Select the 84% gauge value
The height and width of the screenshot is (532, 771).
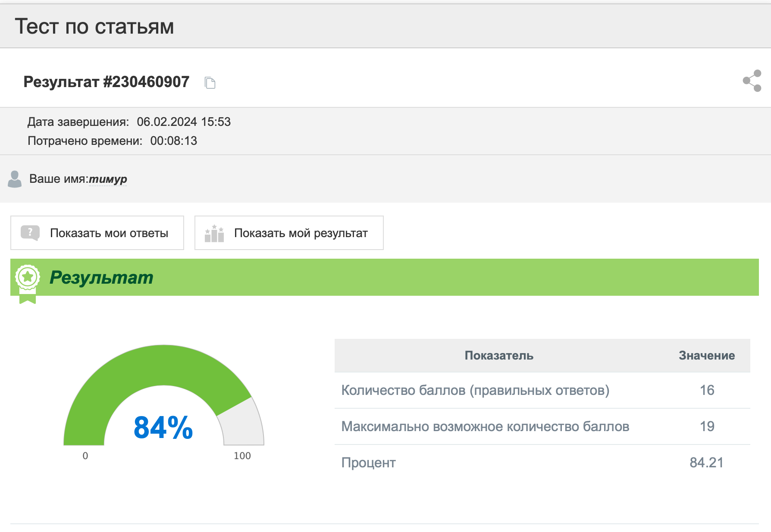pyautogui.click(x=163, y=428)
